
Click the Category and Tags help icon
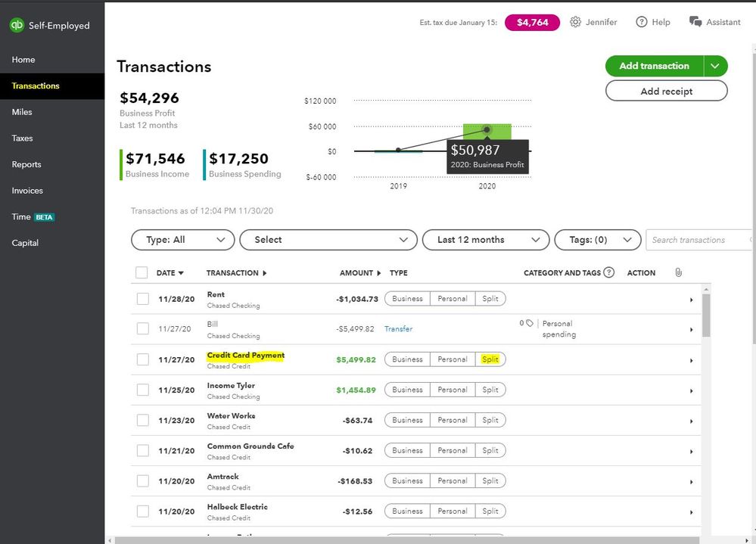pos(609,272)
